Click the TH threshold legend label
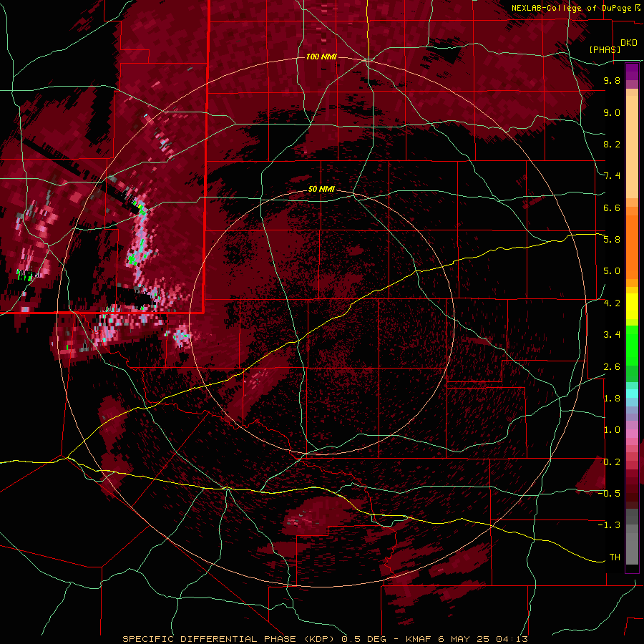The width and height of the screenshot is (644, 644). 615,557
